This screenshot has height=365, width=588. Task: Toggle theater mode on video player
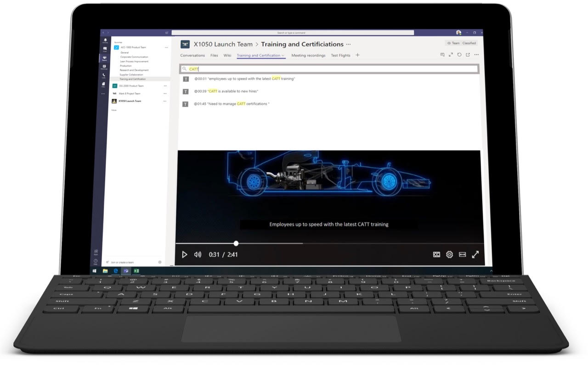[x=462, y=254]
